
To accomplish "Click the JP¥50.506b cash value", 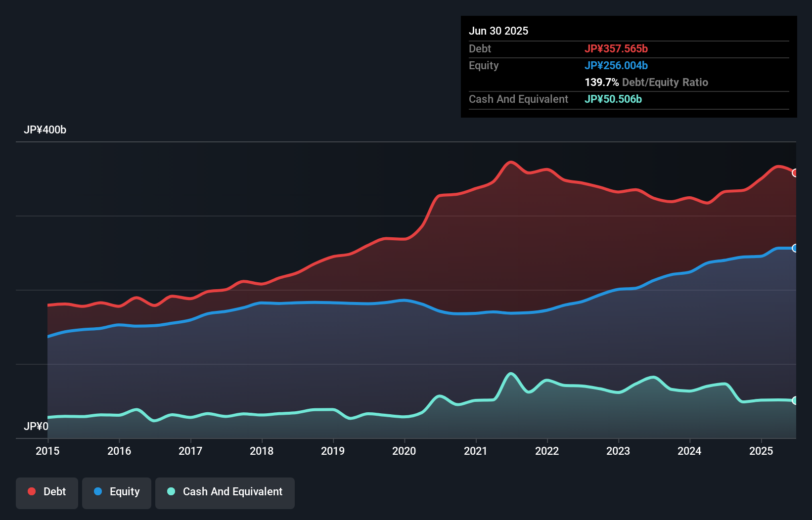I will click(613, 99).
